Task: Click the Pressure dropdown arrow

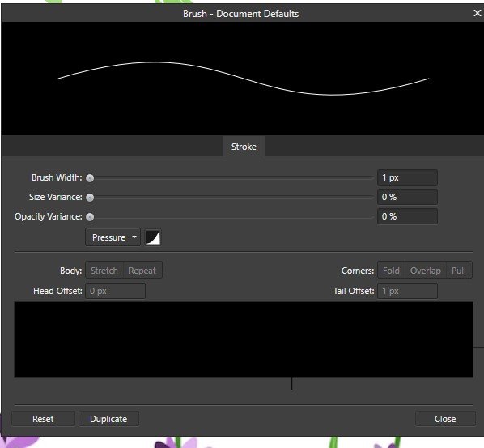Action: (x=134, y=237)
